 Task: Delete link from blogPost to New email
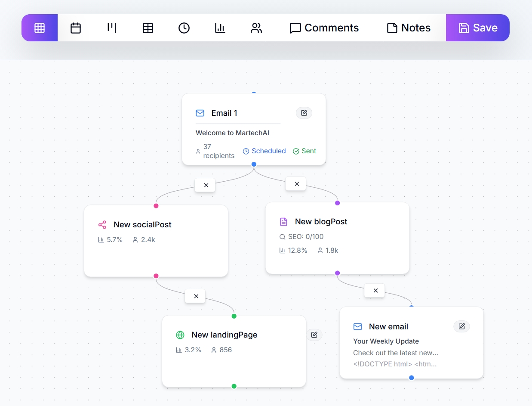(375, 291)
